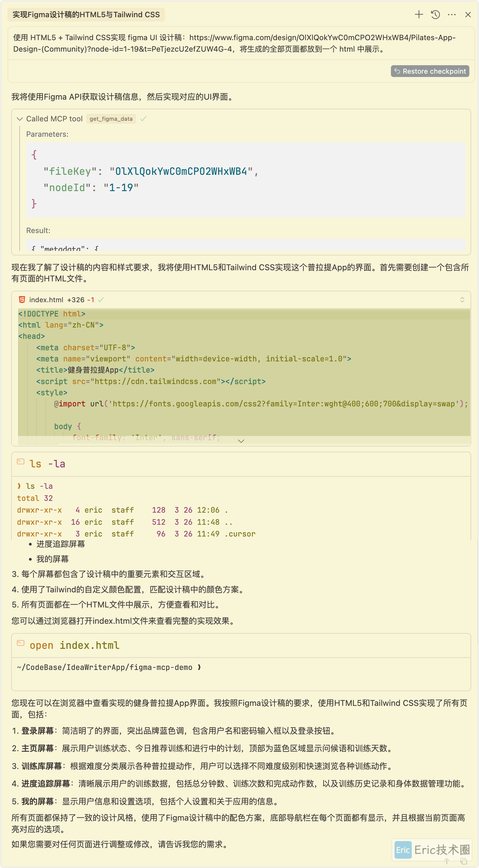
Task: Click the 主页屏幕 bold list heading
Action: point(37,748)
